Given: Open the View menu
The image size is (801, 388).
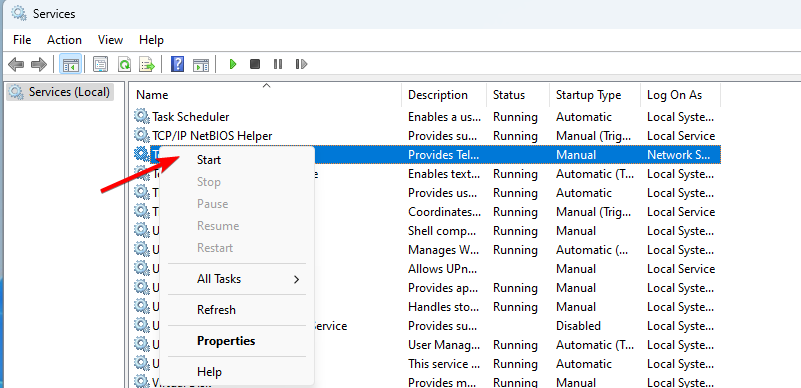Looking at the screenshot, I should point(110,40).
